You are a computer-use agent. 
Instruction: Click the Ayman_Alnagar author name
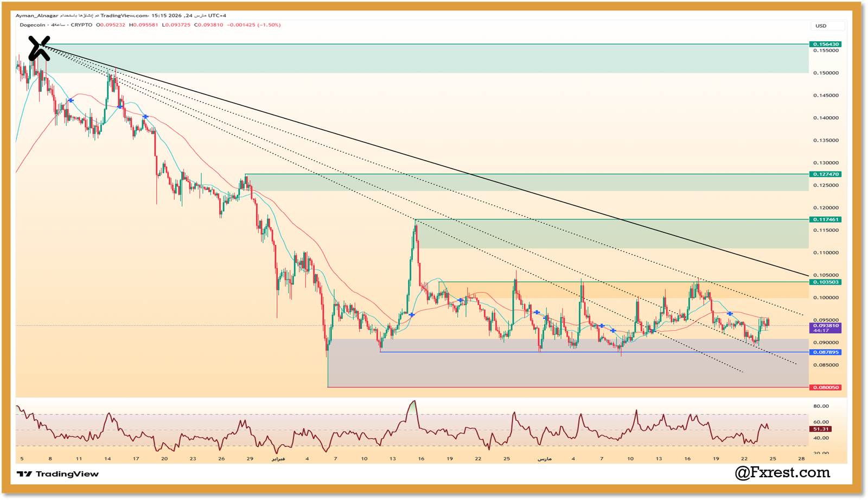click(37, 16)
